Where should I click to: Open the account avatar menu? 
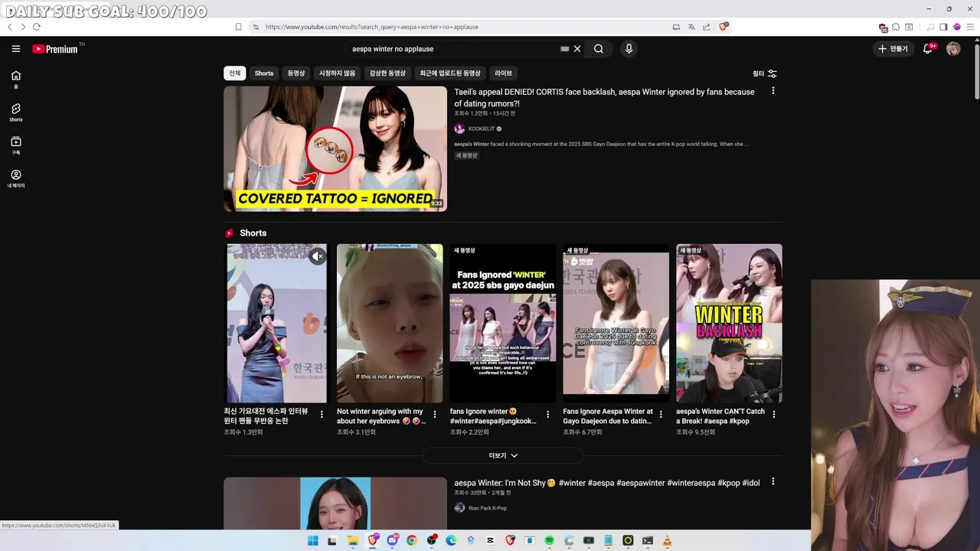point(953,49)
